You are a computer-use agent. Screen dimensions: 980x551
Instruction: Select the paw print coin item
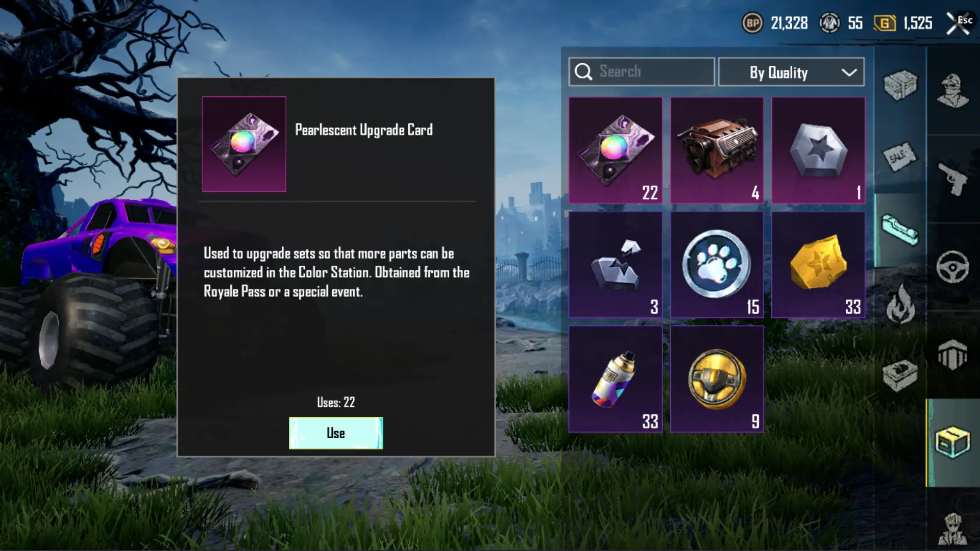[x=717, y=265]
